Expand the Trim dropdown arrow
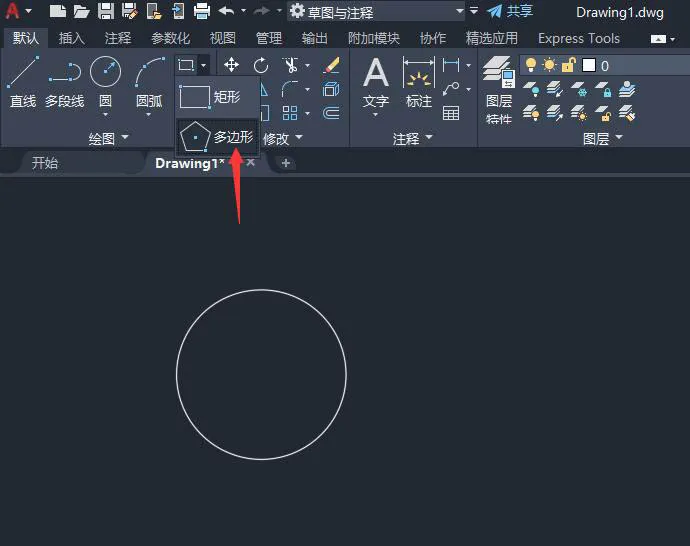 pos(307,66)
